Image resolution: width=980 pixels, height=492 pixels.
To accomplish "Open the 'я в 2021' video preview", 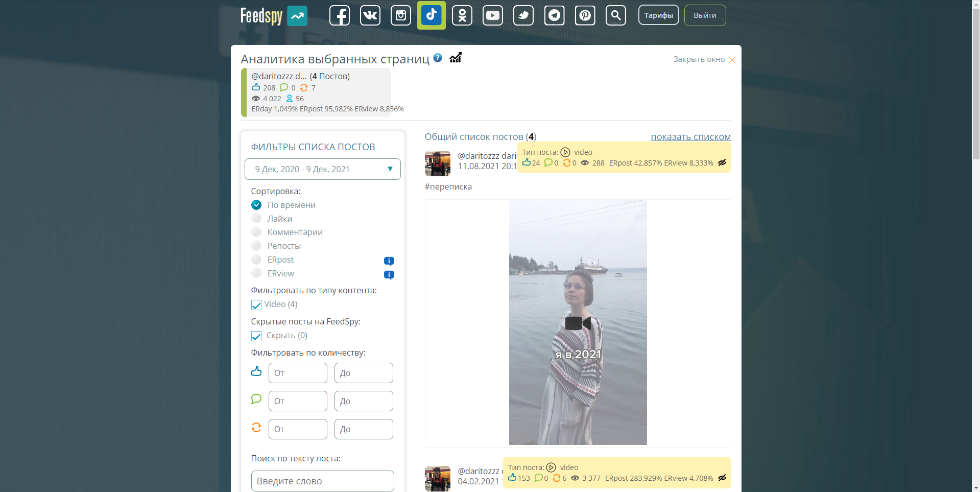I will 578,322.
